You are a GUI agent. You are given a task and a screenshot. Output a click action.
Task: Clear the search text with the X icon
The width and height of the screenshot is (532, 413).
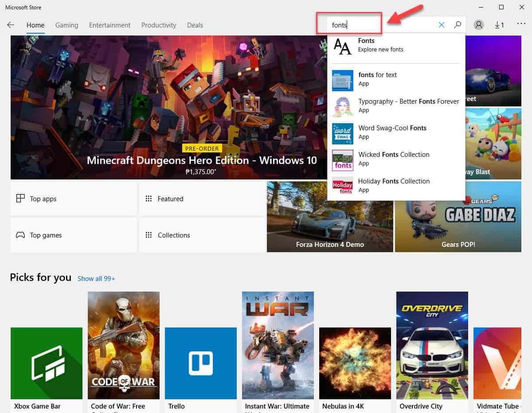441,25
